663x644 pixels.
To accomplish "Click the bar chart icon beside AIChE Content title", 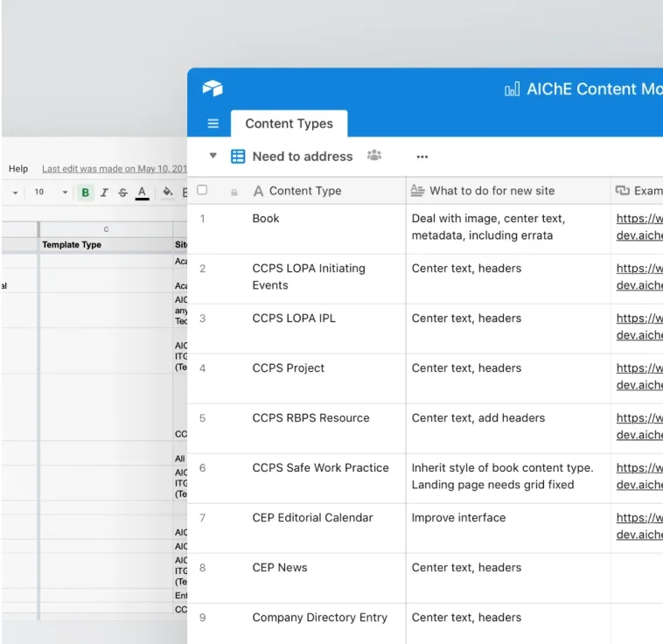I will pos(512,89).
